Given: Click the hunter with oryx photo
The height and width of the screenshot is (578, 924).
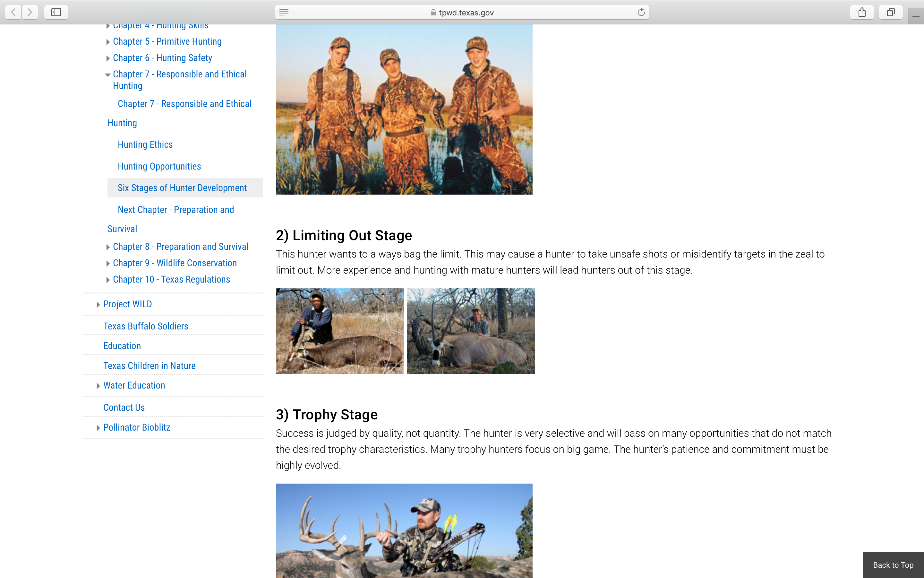Looking at the screenshot, I should tap(471, 331).
